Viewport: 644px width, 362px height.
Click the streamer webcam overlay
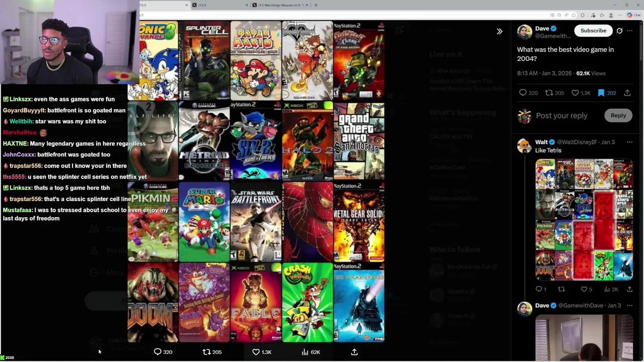coord(69,42)
